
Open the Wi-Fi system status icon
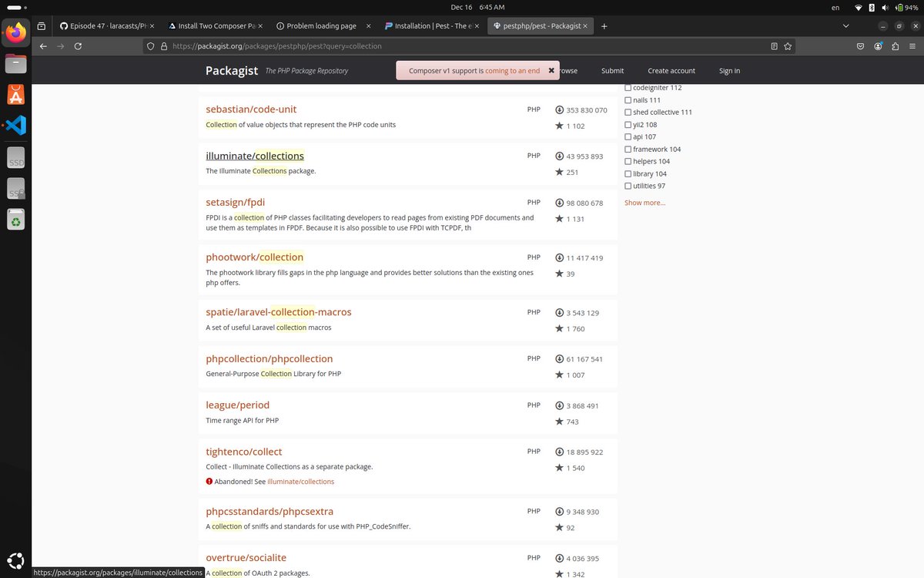pos(858,7)
